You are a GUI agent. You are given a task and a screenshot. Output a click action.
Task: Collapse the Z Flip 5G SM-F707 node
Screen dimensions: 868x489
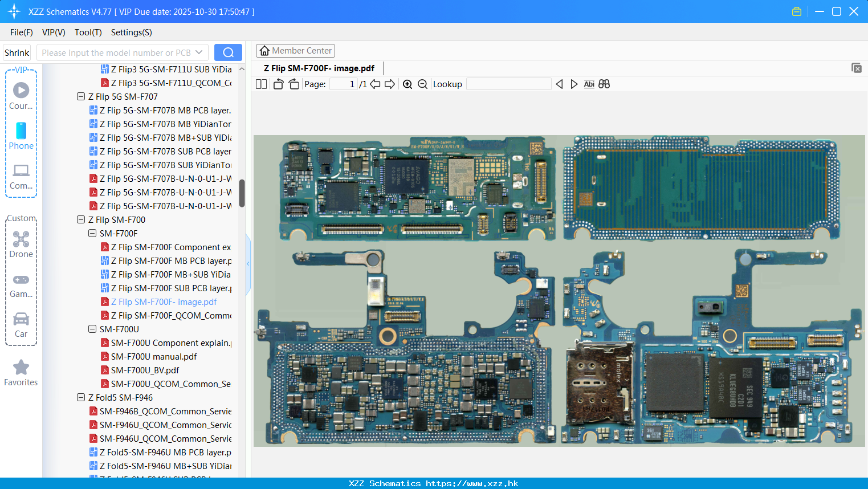click(81, 97)
